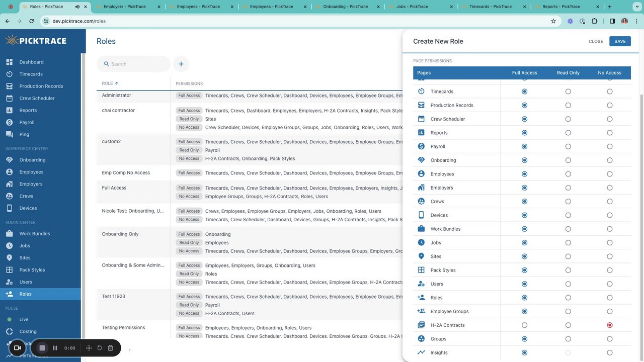Set Jobs page to No Access
The image size is (644, 362).
[610, 243]
